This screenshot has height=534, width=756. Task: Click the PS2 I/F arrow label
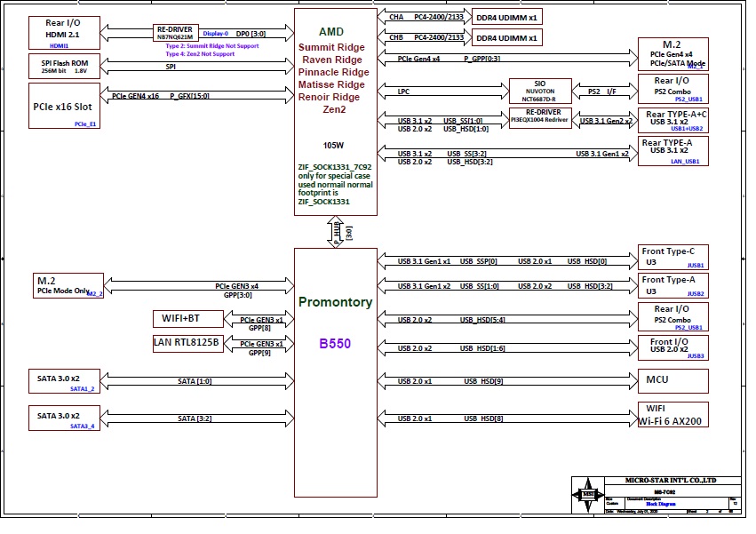(x=601, y=92)
